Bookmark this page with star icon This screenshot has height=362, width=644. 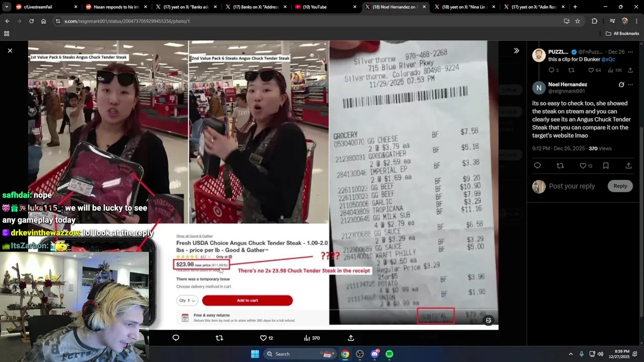(x=578, y=21)
